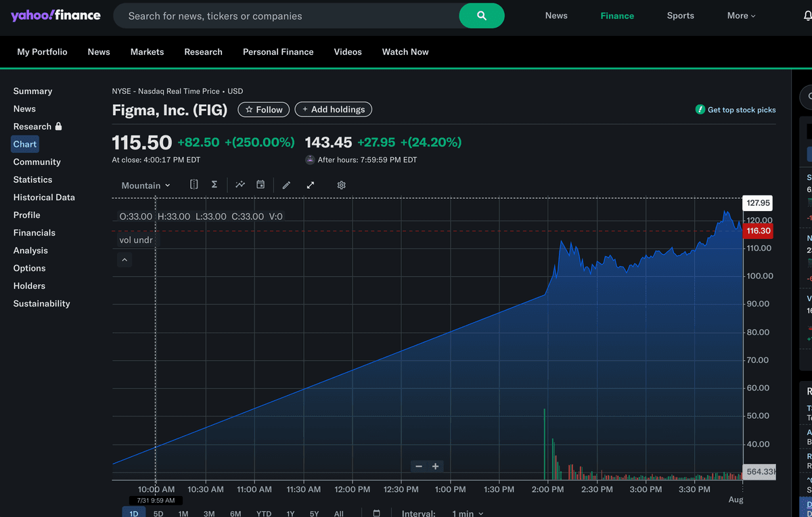Click the lock icon next to Research
The image size is (812, 517).
pos(58,126)
